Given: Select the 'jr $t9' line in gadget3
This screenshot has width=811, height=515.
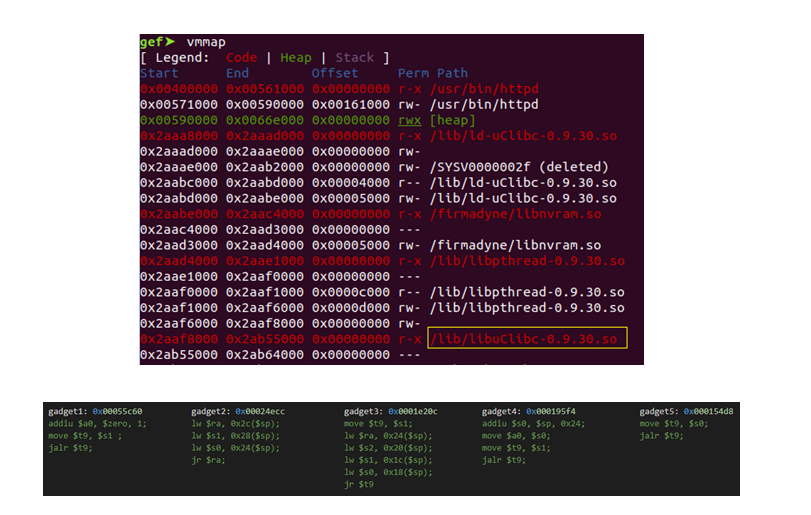Looking at the screenshot, I should (358, 484).
